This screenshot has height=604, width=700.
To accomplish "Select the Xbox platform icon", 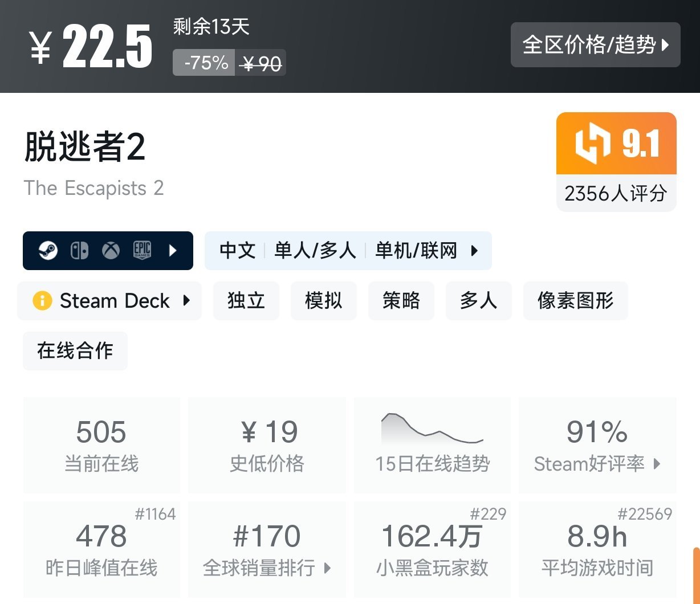I will (x=111, y=251).
